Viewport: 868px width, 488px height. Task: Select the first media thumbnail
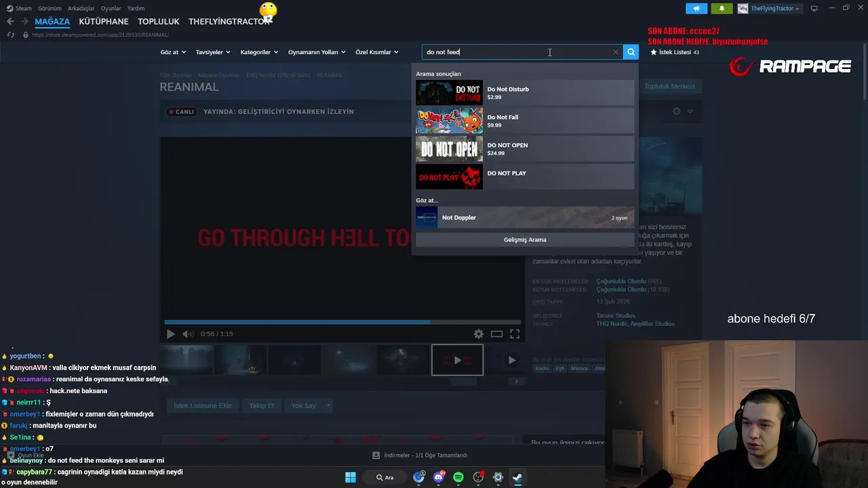click(x=186, y=360)
